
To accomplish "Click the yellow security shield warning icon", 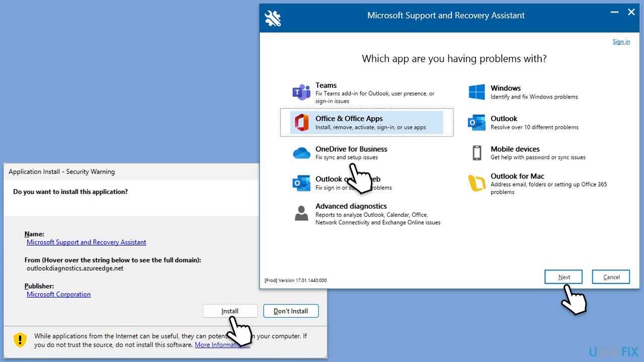I will point(20,340).
